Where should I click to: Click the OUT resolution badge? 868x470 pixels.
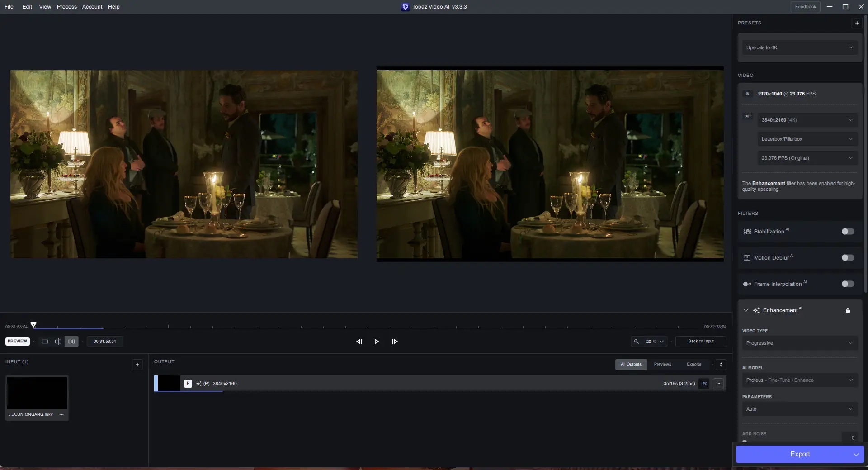748,116
